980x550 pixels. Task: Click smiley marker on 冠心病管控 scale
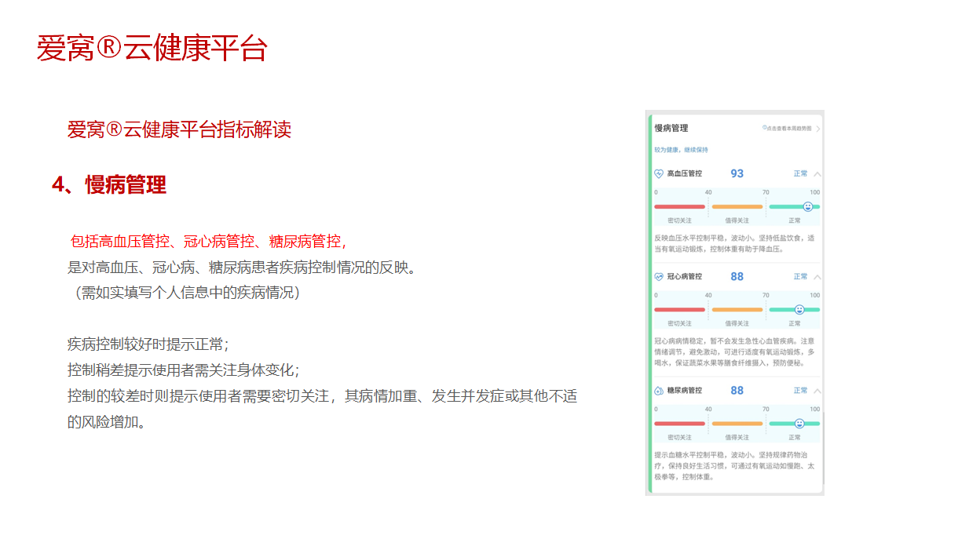799,310
